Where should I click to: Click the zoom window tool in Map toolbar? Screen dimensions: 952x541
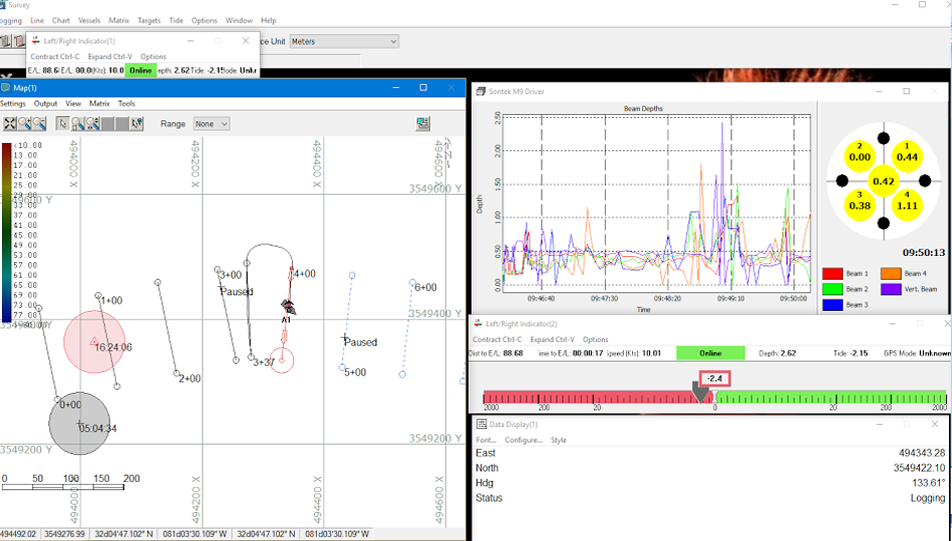(78, 124)
